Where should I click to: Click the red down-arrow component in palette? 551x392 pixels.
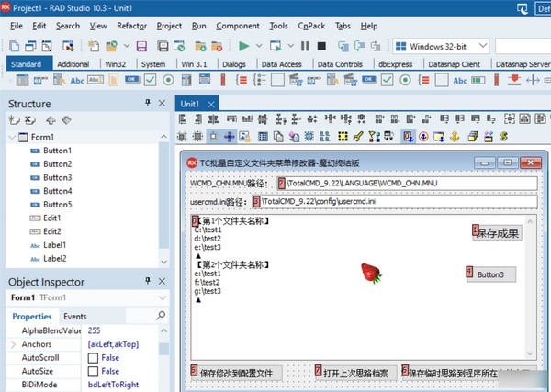[x=514, y=80]
